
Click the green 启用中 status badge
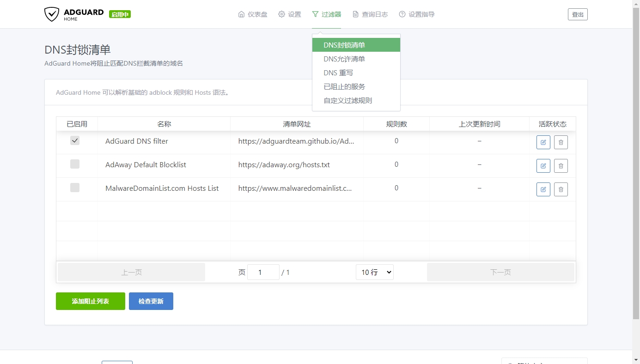point(120,14)
